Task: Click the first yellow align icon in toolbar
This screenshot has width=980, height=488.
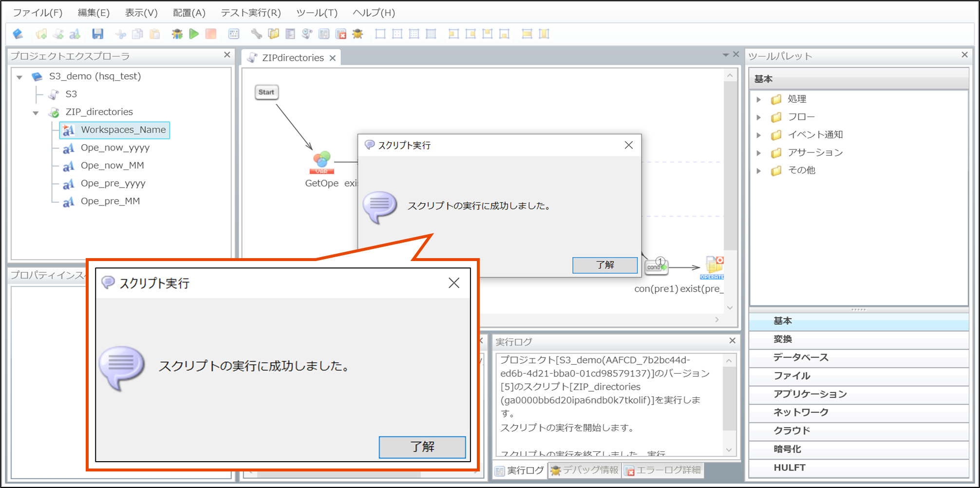Action: point(453,34)
